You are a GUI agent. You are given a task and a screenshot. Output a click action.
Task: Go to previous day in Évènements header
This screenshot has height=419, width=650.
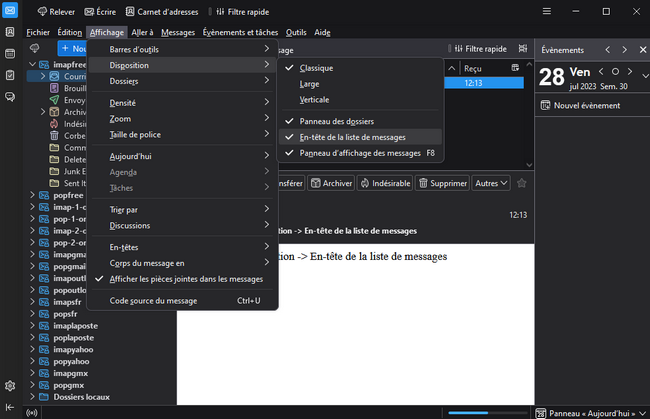(608, 50)
